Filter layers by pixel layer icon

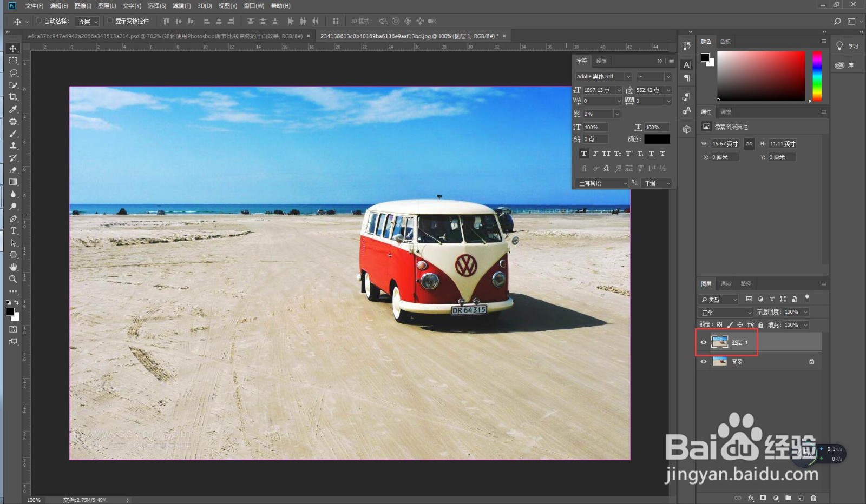pyautogui.click(x=749, y=299)
